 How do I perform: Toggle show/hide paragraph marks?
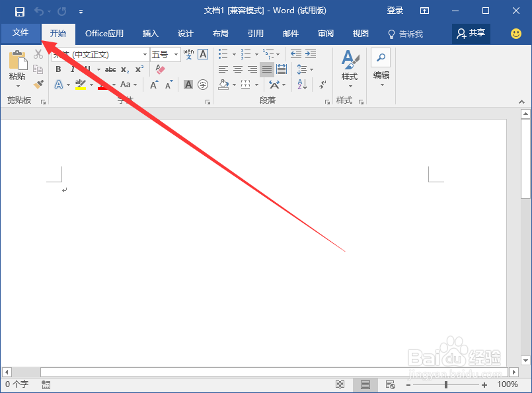[x=322, y=85]
